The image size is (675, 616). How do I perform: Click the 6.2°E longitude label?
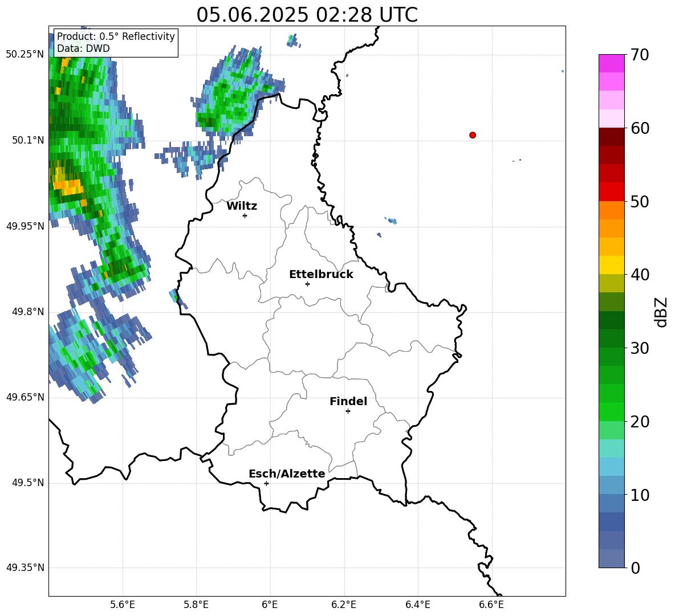click(x=344, y=605)
